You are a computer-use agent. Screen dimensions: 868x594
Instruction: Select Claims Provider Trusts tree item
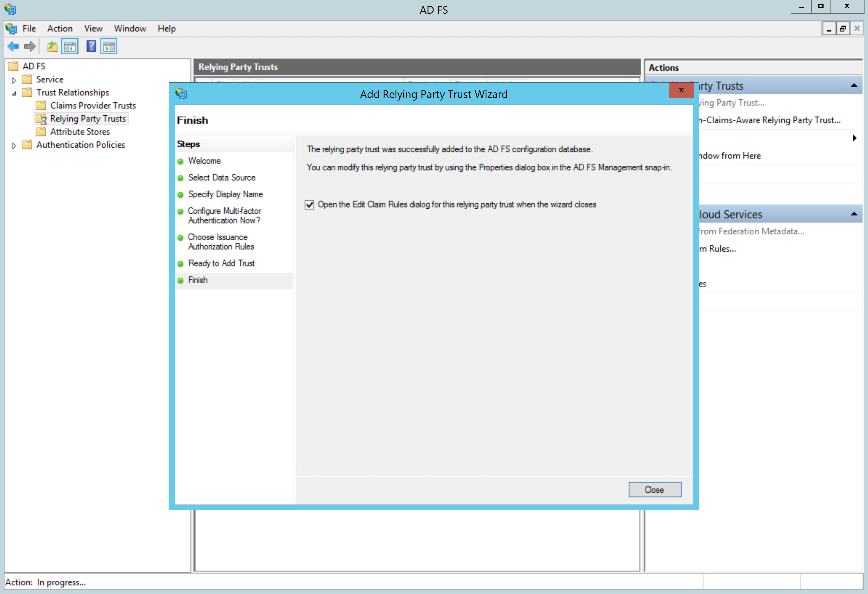(93, 105)
